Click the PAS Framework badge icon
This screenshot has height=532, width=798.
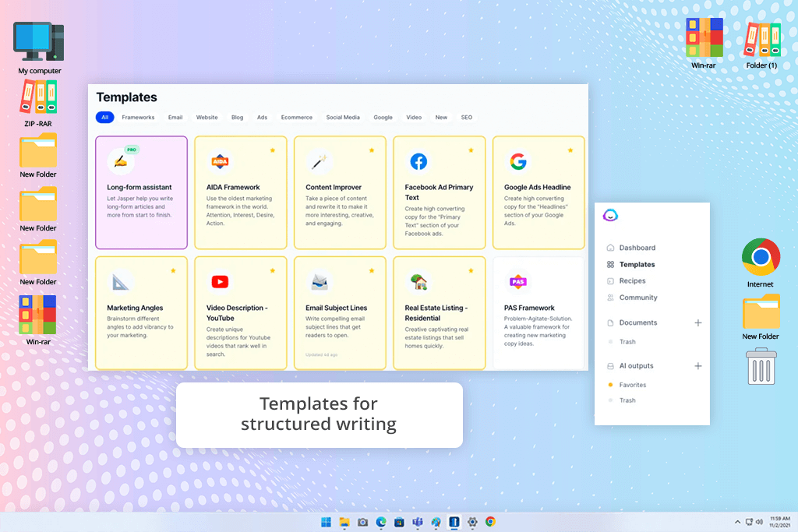pos(518,282)
